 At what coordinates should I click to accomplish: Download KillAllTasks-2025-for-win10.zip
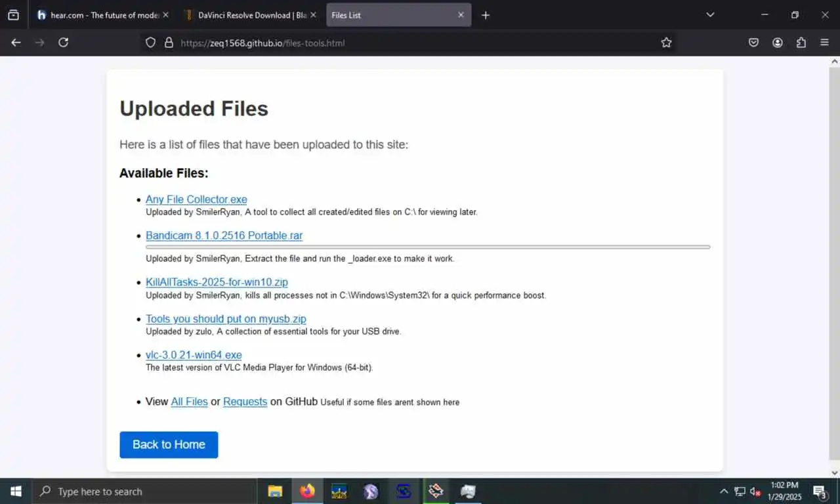click(217, 282)
